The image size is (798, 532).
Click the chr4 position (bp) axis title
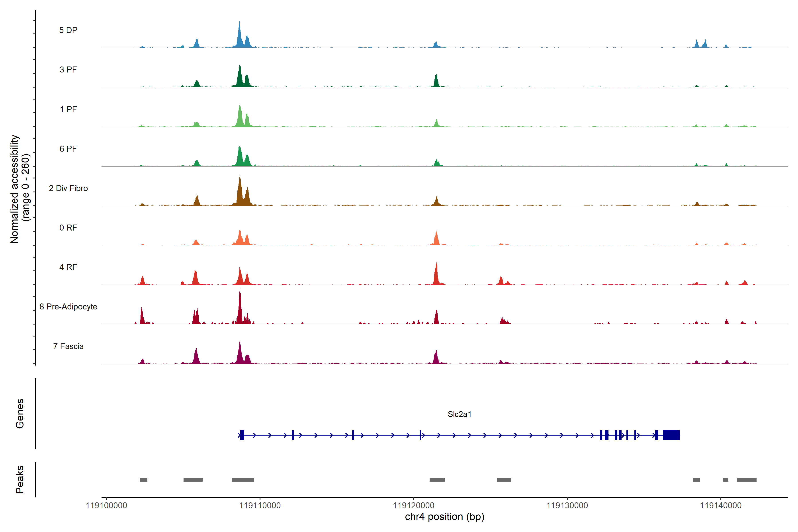(x=444, y=517)
